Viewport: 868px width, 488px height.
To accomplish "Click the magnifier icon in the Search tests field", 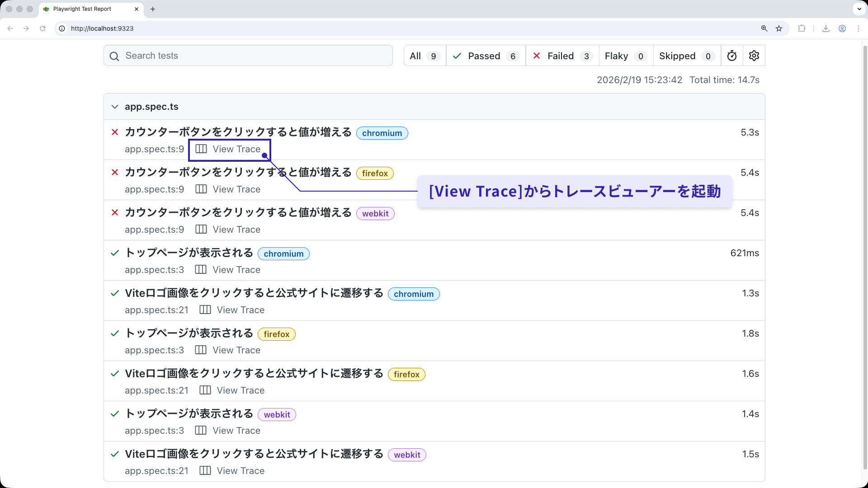I will [114, 56].
